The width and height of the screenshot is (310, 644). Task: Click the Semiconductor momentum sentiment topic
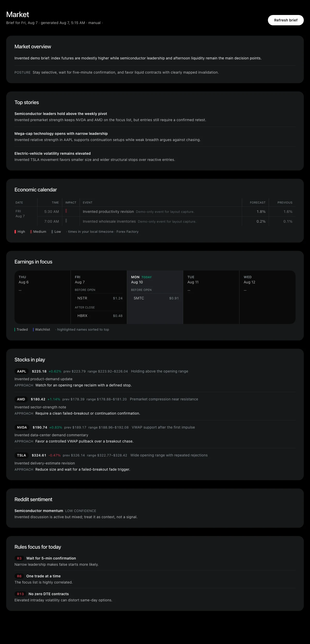coord(39,511)
